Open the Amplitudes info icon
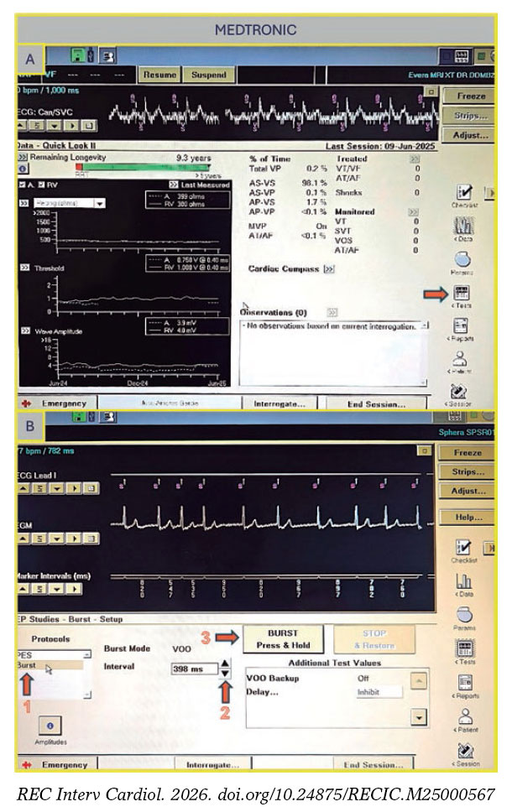Image resolution: width=512 pixels, height=812 pixels. click(50, 725)
